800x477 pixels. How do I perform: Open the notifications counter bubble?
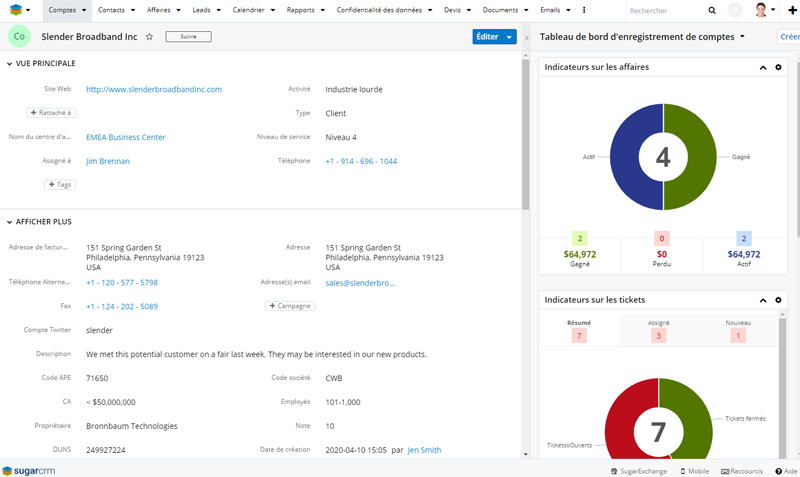(x=734, y=10)
